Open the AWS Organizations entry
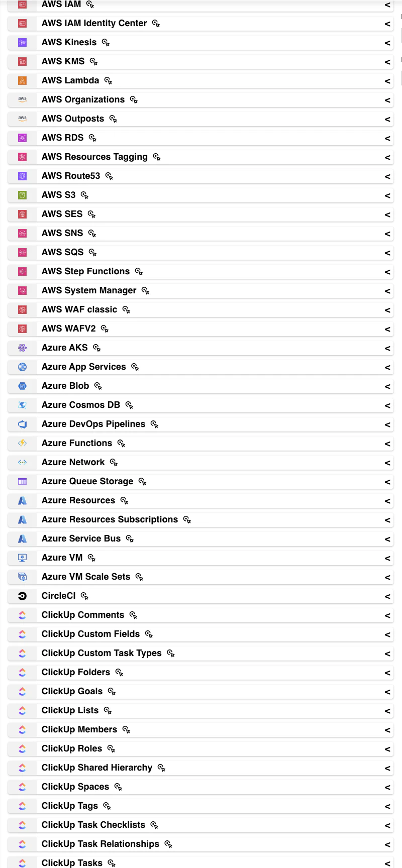 200,99
